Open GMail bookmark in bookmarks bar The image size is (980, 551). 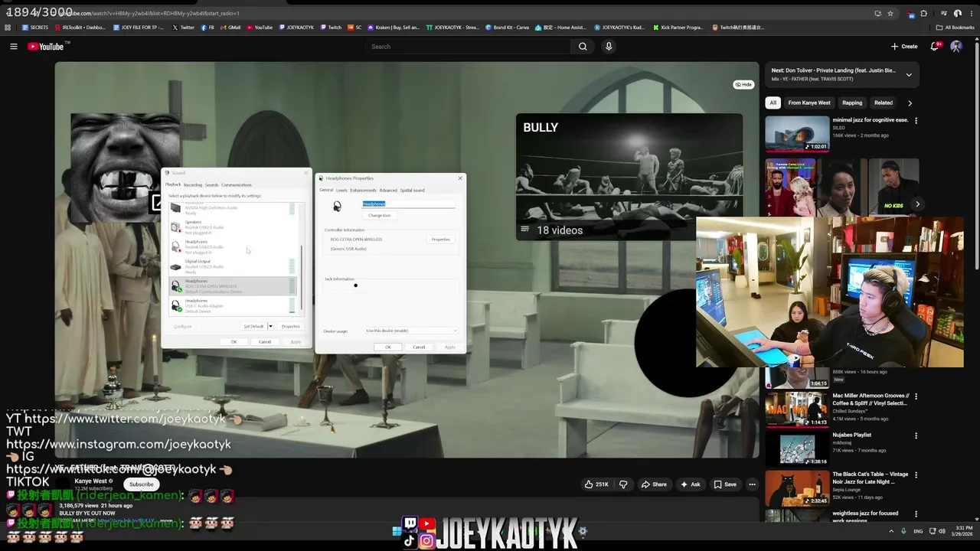point(230,28)
